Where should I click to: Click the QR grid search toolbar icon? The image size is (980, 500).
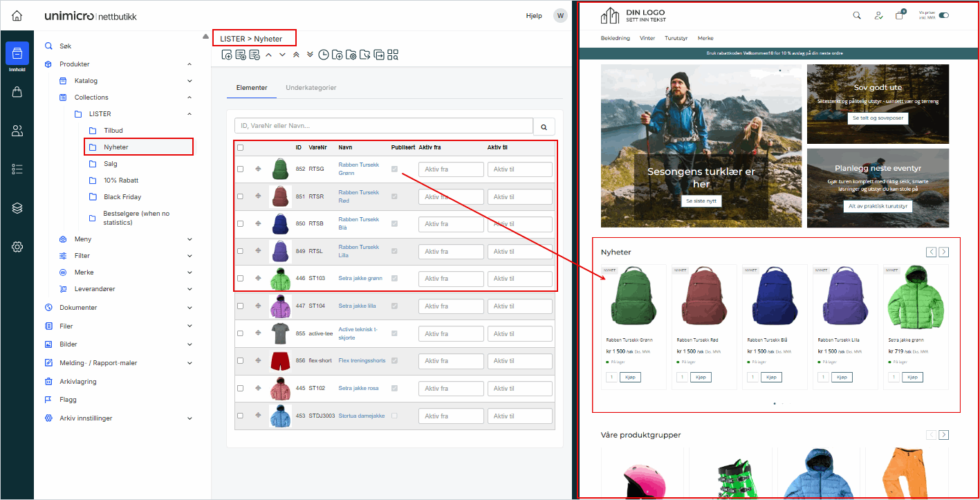pyautogui.click(x=393, y=55)
